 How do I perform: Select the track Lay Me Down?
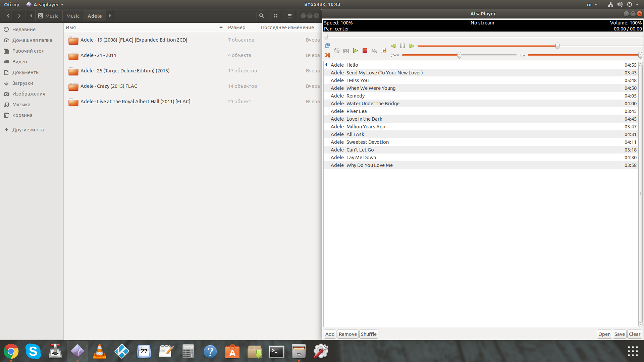(x=480, y=158)
